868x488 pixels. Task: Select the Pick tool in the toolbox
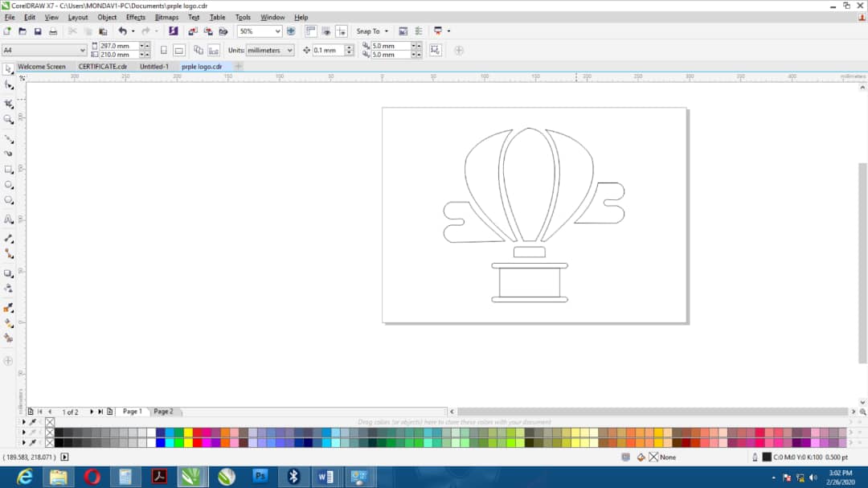[9, 69]
